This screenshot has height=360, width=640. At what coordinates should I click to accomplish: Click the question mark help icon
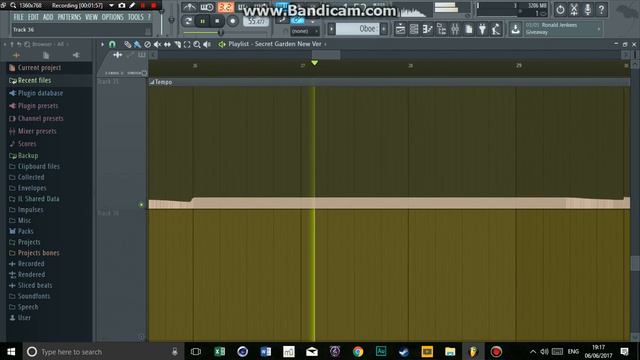click(601, 9)
